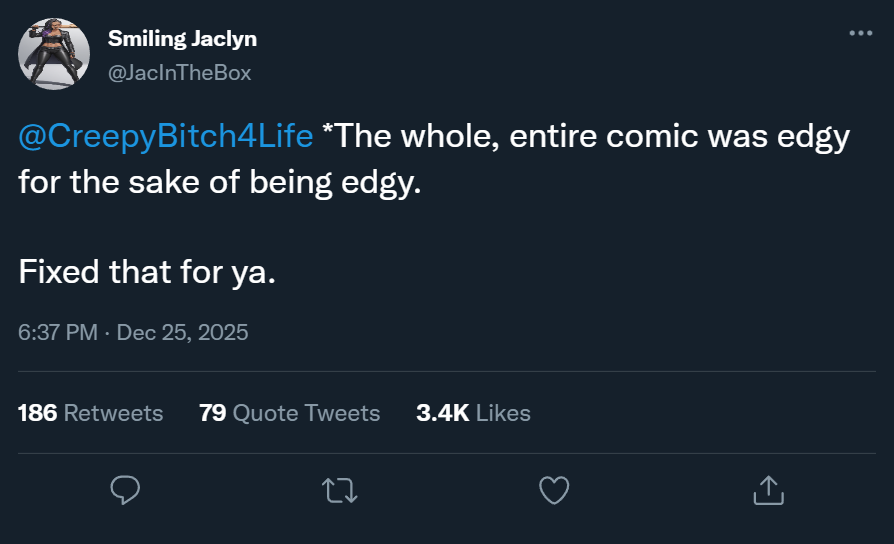Click the "79" quote count number
This screenshot has width=894, height=544.
pyautogui.click(x=212, y=413)
